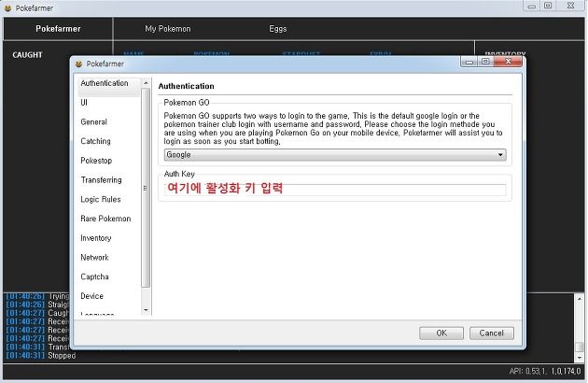Select Device in settings list
The width and height of the screenshot is (588, 383).
(x=91, y=296)
